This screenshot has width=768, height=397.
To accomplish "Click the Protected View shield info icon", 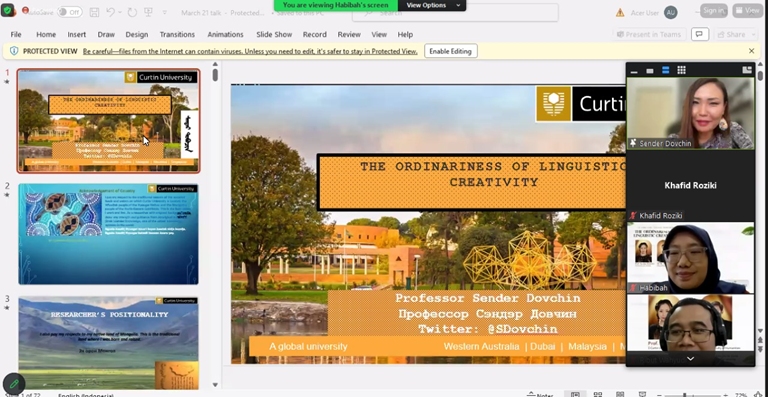I will pos(14,51).
